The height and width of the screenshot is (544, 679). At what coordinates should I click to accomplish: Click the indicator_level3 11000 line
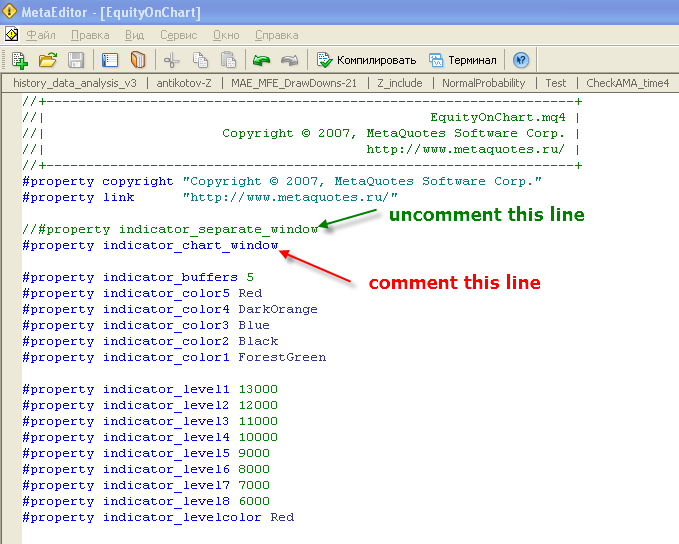click(x=150, y=421)
